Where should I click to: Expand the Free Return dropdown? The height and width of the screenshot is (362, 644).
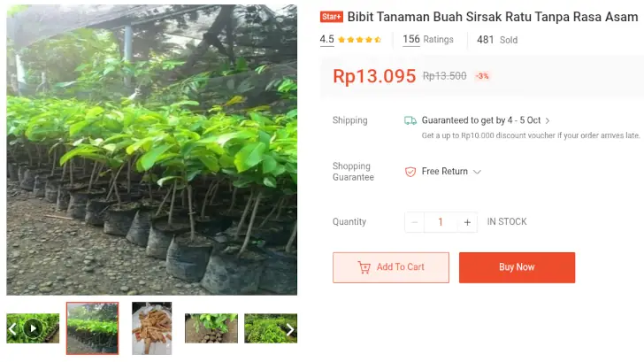[x=478, y=172]
